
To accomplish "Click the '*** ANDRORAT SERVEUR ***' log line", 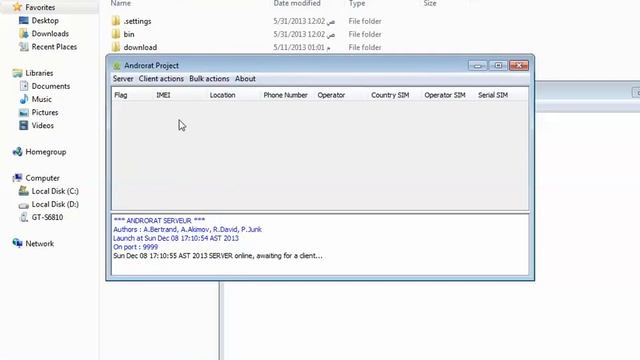I will (159, 221).
